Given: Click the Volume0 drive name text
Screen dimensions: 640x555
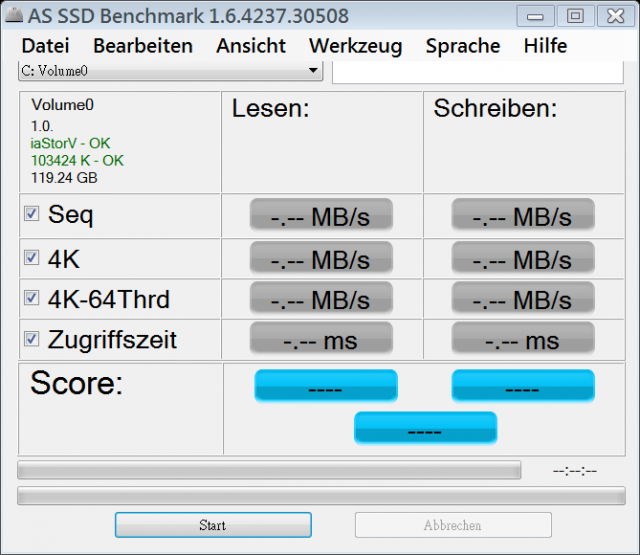Looking at the screenshot, I should (62, 105).
